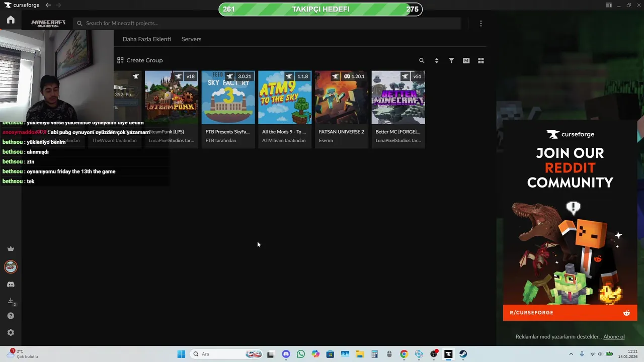This screenshot has width=644, height=362.
Task: Click the Abone ol link
Action: click(614, 337)
